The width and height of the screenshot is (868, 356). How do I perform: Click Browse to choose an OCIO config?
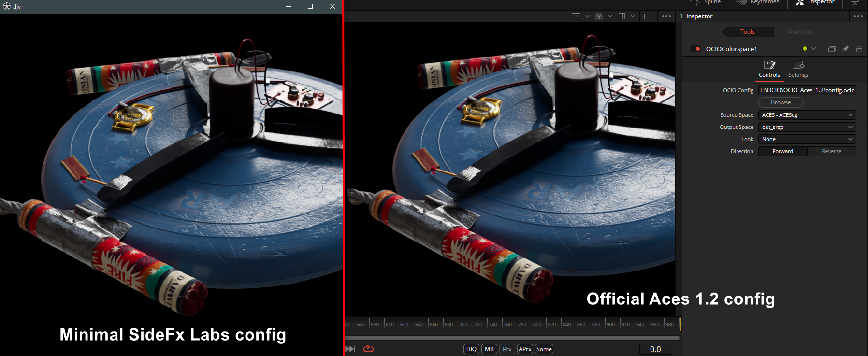[x=781, y=102]
